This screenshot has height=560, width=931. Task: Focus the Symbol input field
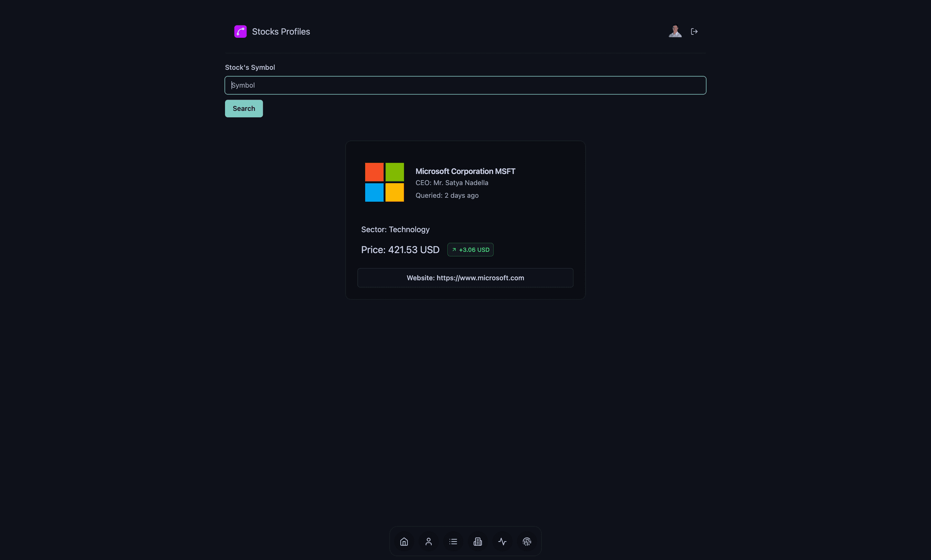(x=465, y=85)
